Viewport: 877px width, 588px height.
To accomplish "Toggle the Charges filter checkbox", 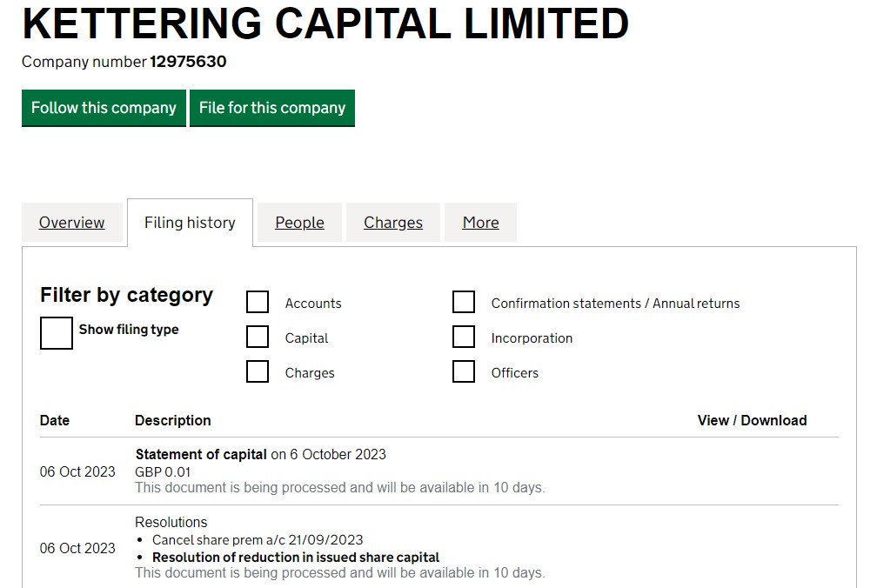I will pos(258,372).
